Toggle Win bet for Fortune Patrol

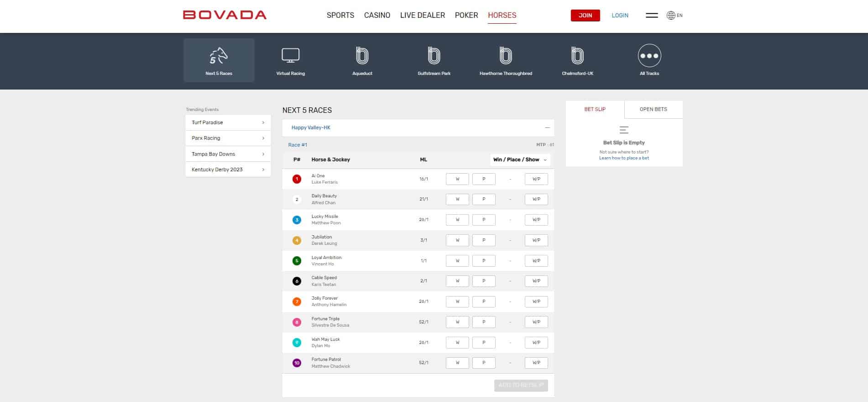coord(457,363)
